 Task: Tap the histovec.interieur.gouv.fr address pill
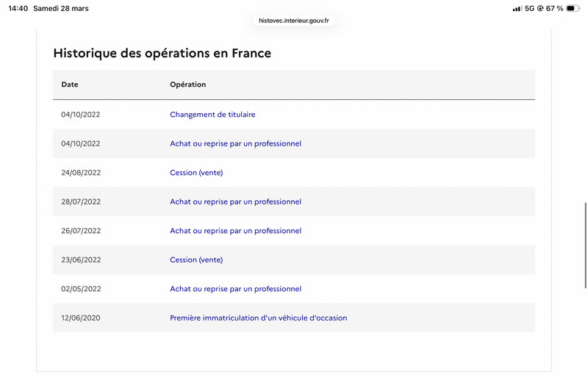click(294, 21)
